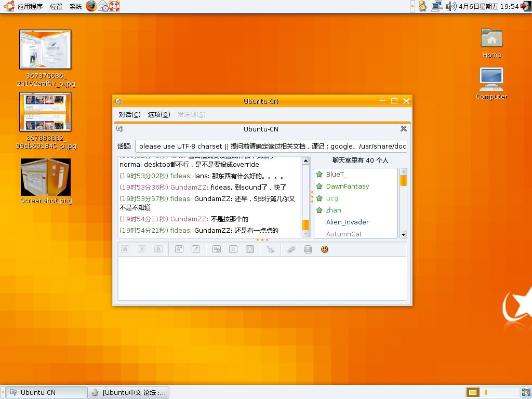
Task: Click the 话题 topic text field
Action: [271, 146]
